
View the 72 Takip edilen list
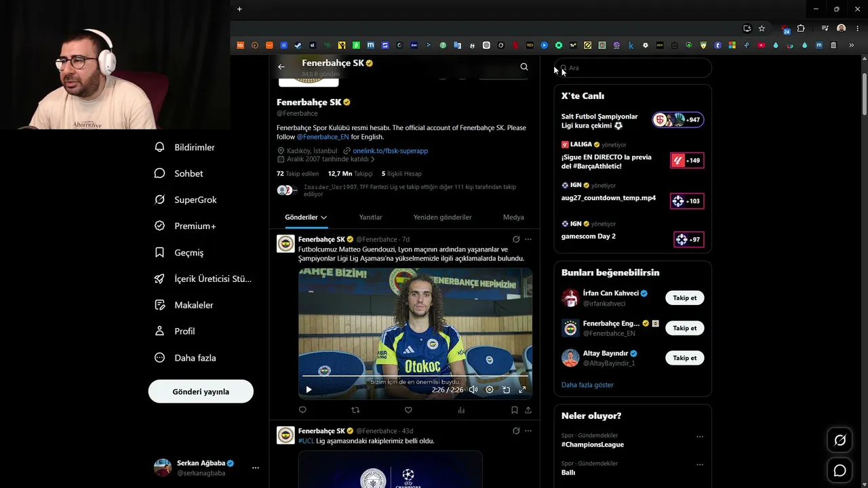click(x=298, y=174)
